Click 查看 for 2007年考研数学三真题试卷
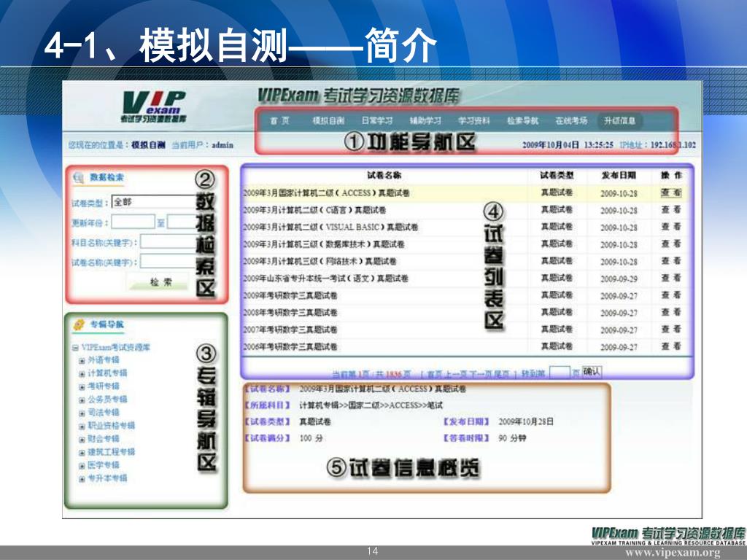The image size is (747, 560). pyautogui.click(x=671, y=330)
